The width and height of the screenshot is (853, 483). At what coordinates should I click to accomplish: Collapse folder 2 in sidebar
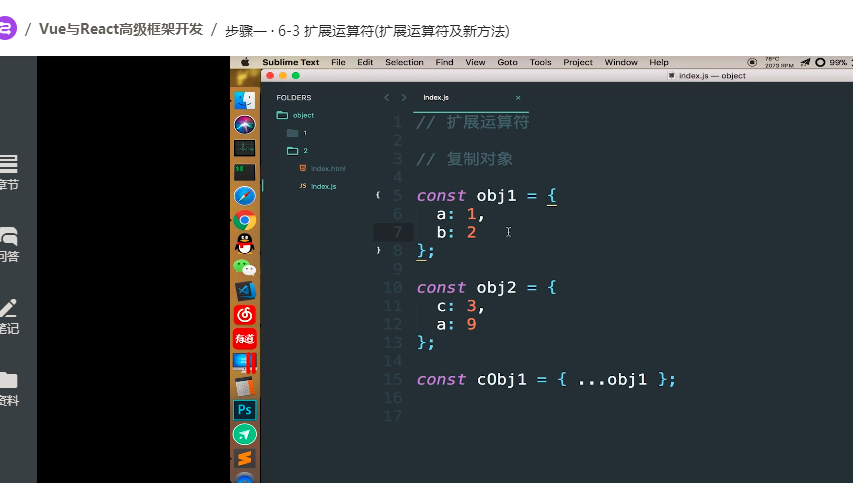point(298,151)
